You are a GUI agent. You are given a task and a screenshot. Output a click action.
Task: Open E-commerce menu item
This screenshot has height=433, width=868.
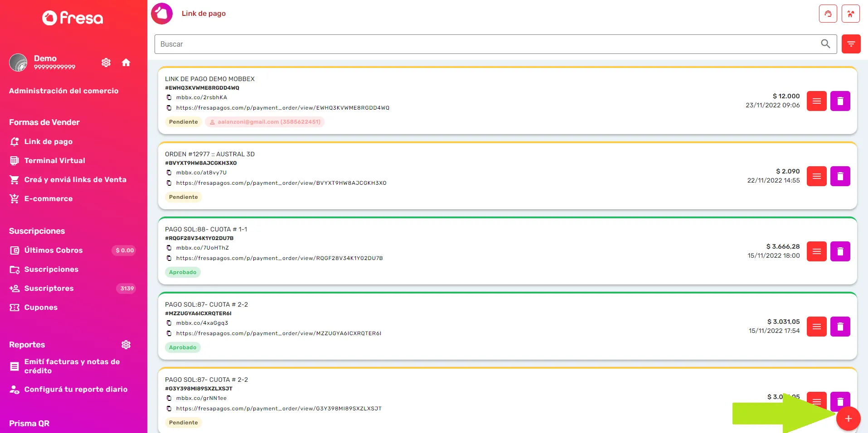48,198
